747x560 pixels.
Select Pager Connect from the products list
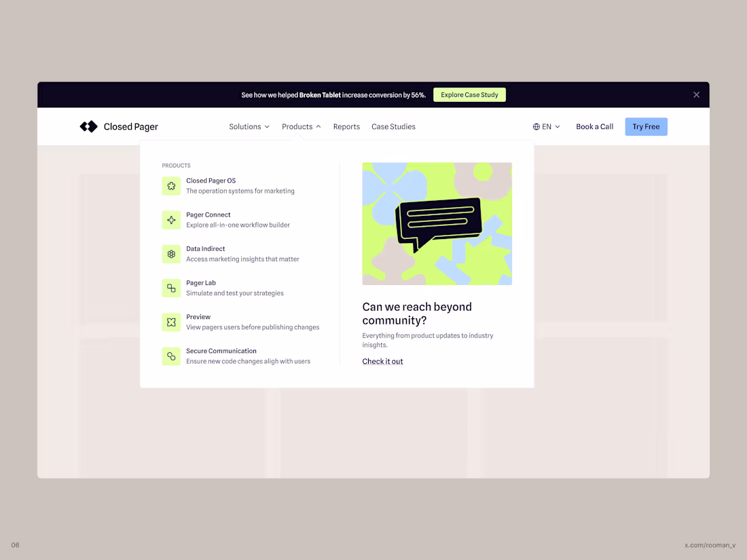pos(208,214)
